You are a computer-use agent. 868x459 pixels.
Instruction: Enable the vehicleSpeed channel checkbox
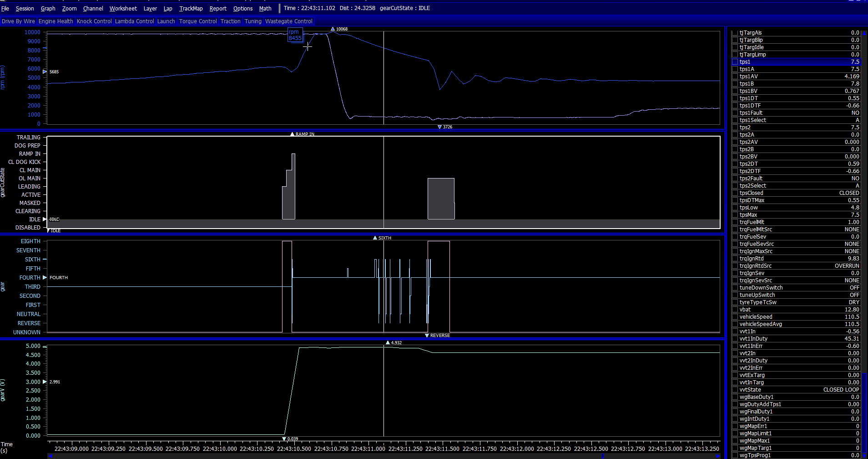734,317
